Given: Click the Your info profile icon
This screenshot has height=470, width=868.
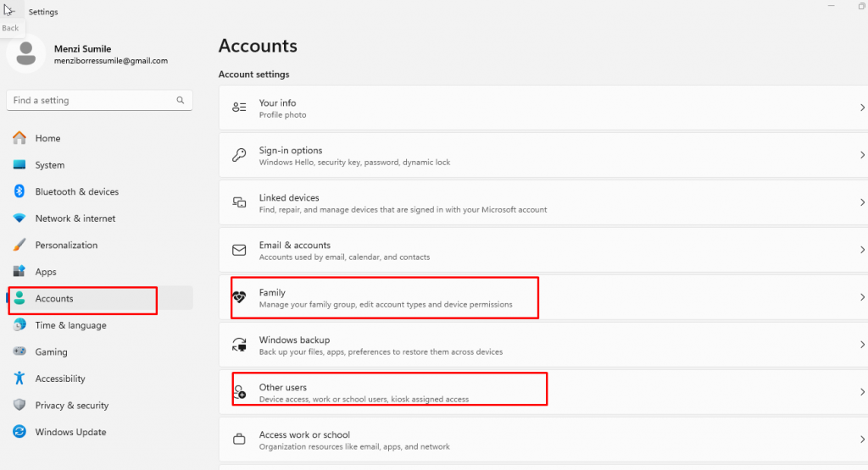Looking at the screenshot, I should tap(239, 108).
